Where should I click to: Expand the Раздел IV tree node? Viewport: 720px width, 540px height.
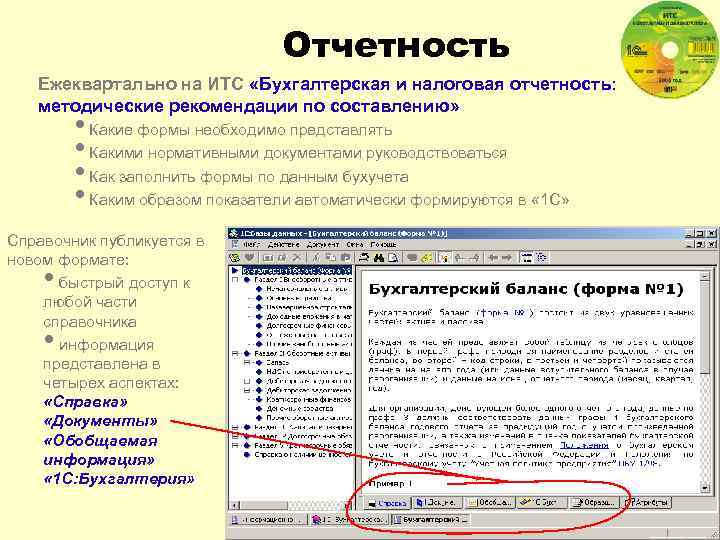click(235, 436)
